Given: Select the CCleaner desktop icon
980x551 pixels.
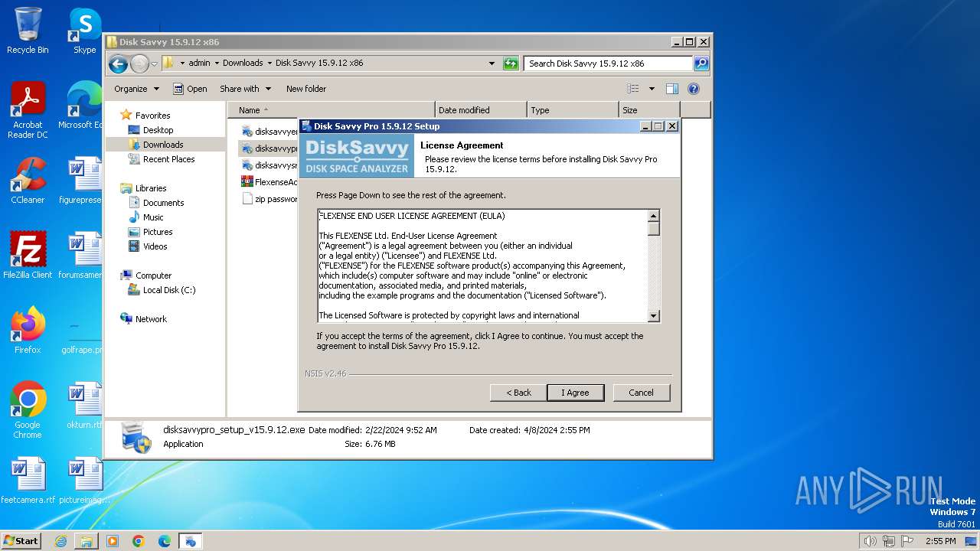Looking at the screenshot, I should [x=28, y=181].
